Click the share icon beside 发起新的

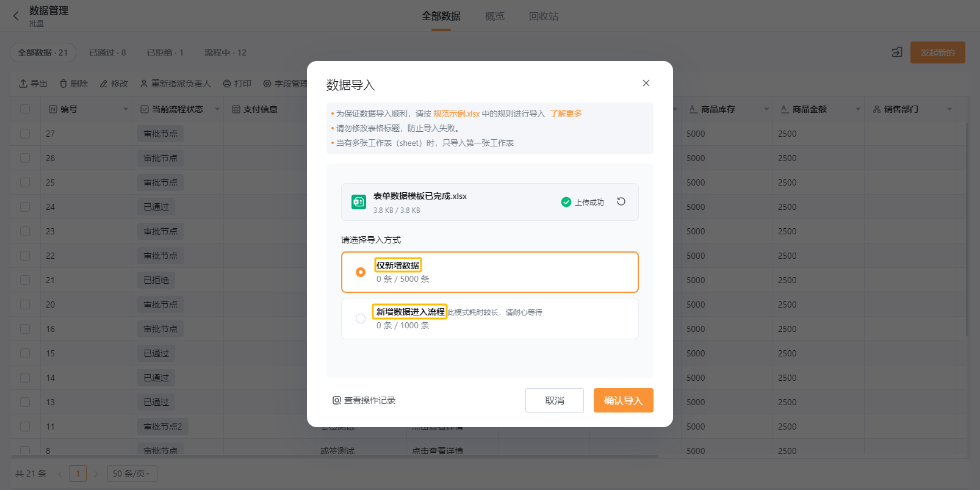point(897,52)
